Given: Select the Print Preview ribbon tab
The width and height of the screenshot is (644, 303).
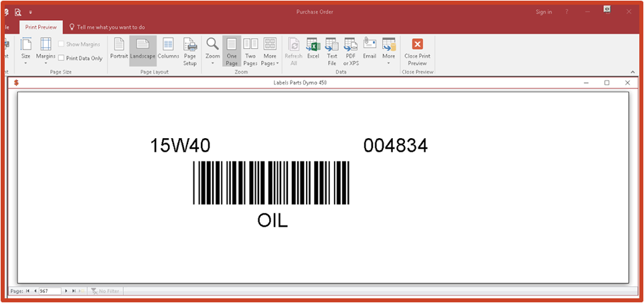Looking at the screenshot, I should click(41, 27).
